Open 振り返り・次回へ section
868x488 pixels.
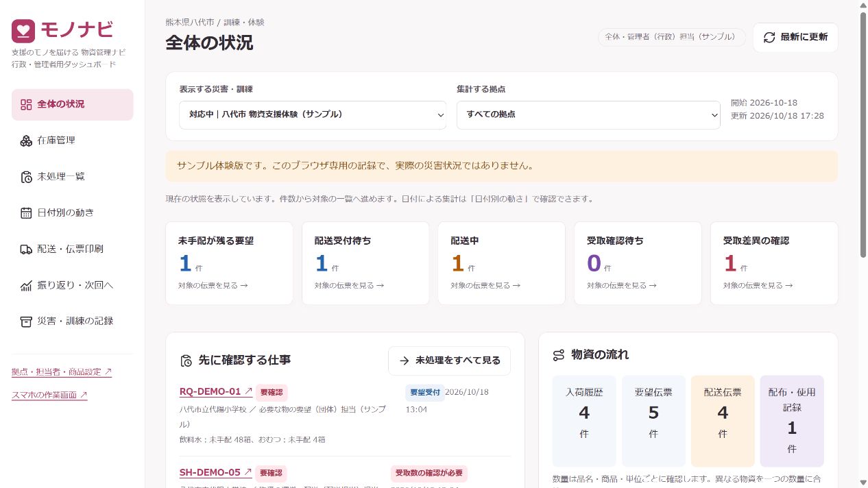[73, 285]
